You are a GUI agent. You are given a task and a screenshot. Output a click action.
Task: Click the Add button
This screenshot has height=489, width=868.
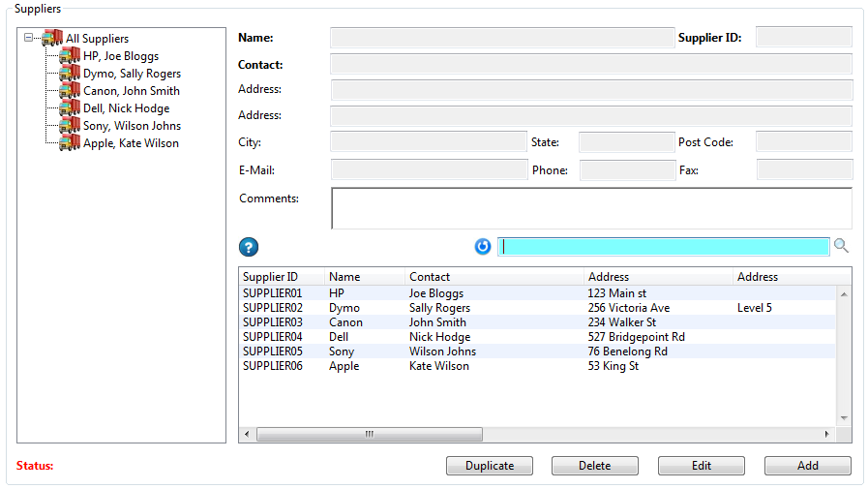tap(808, 466)
